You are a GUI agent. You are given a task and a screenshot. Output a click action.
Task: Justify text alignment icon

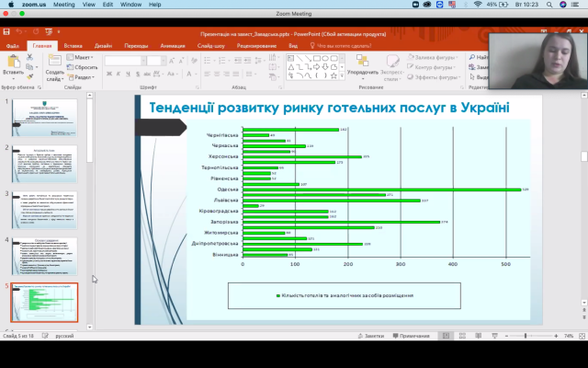click(x=235, y=74)
